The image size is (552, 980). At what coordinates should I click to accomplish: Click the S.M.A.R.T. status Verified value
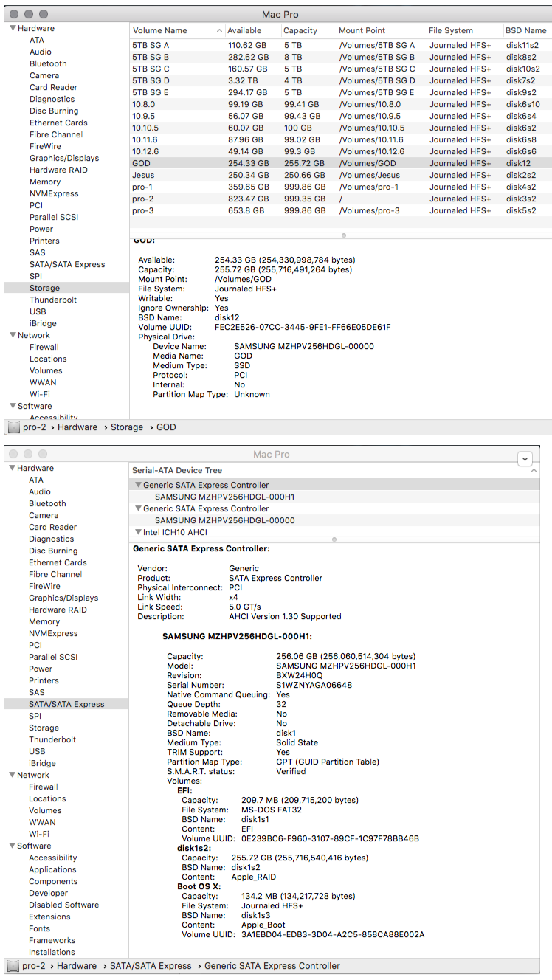pos(291,771)
